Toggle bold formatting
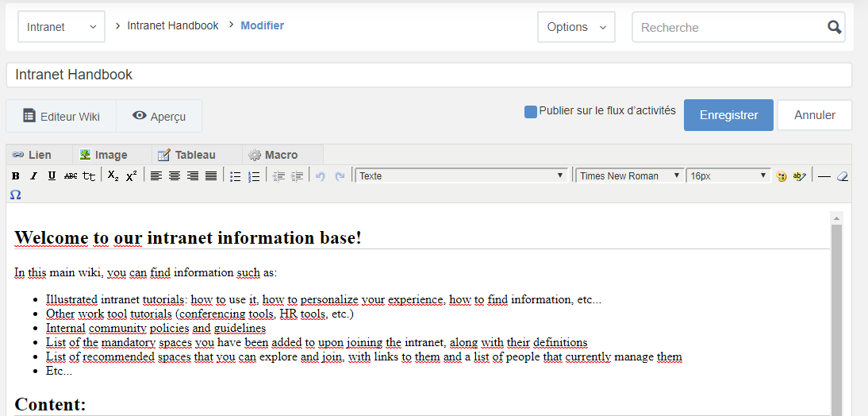 pos(15,176)
